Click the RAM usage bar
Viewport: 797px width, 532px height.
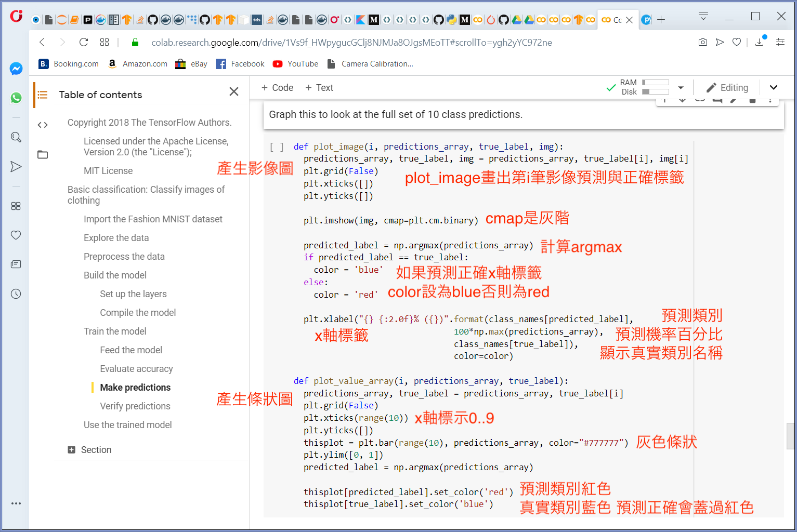coord(656,82)
